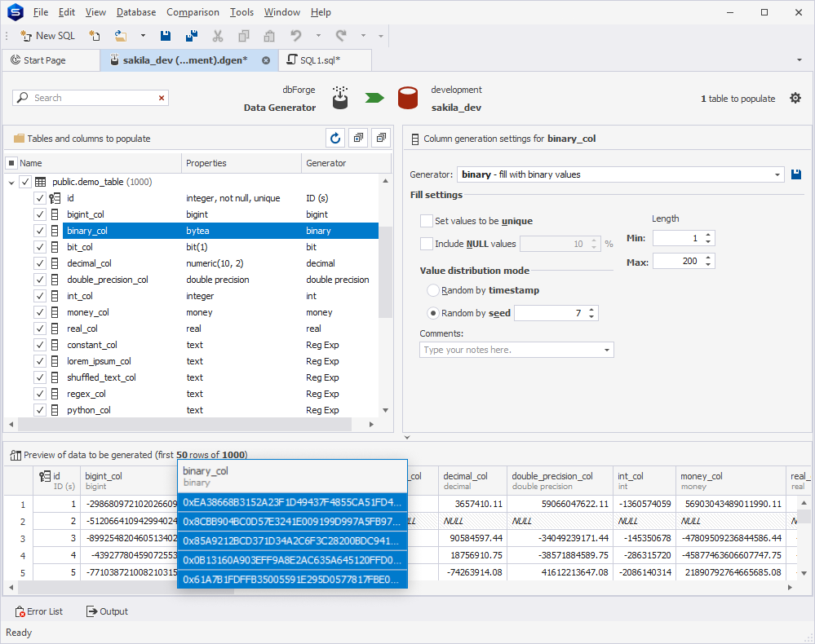Click the New SQL button

(x=48, y=36)
